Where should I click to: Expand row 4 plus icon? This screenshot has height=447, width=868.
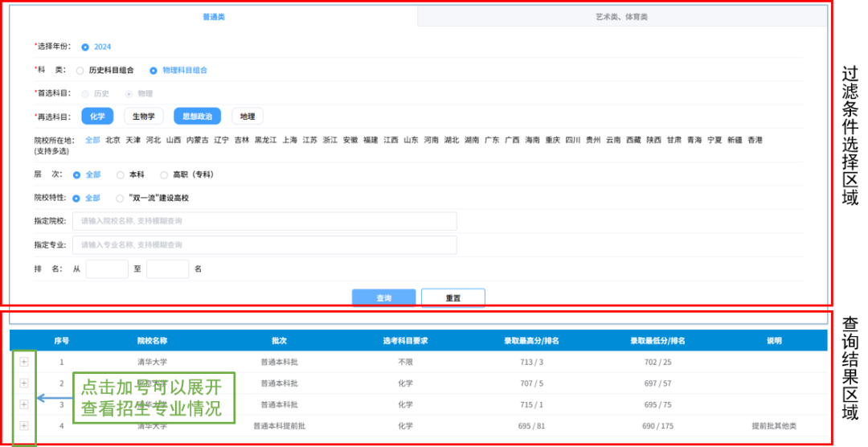[24, 425]
